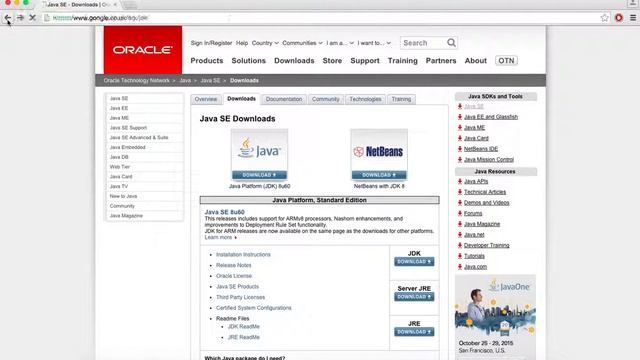Click the search magnifier icon
Viewport: 640px width, 360px height.
click(x=451, y=43)
